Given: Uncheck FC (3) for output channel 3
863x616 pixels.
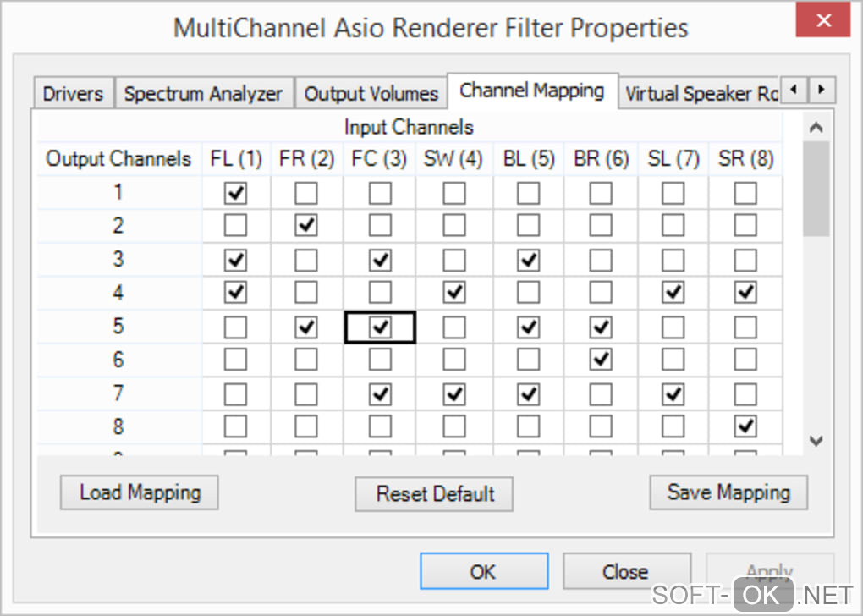Looking at the screenshot, I should pos(380,260).
